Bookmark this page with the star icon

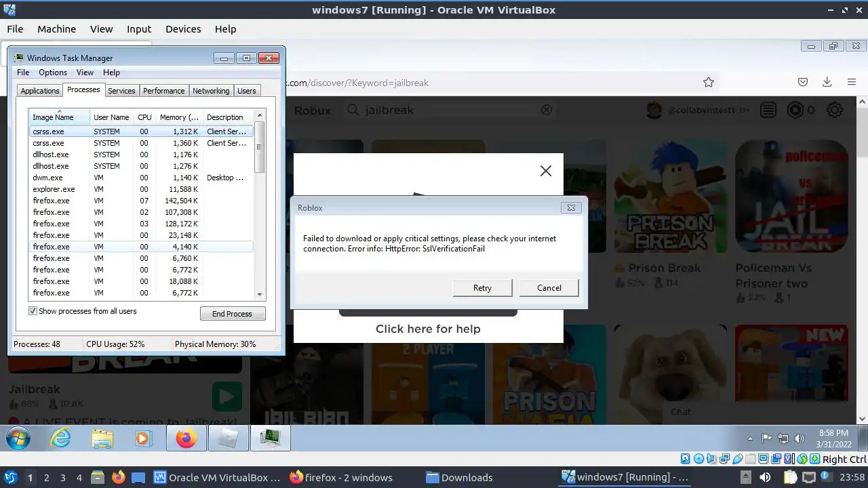click(709, 82)
